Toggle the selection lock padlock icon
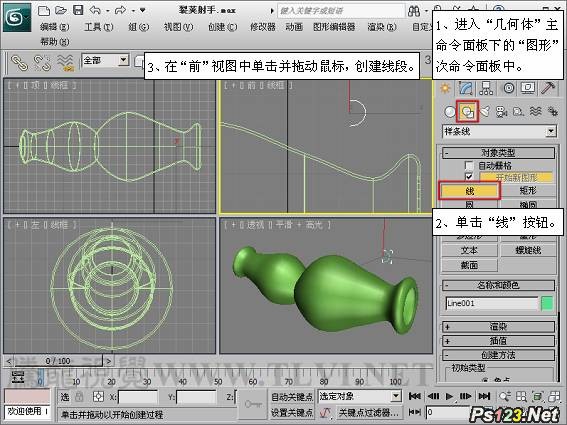 click(x=80, y=397)
